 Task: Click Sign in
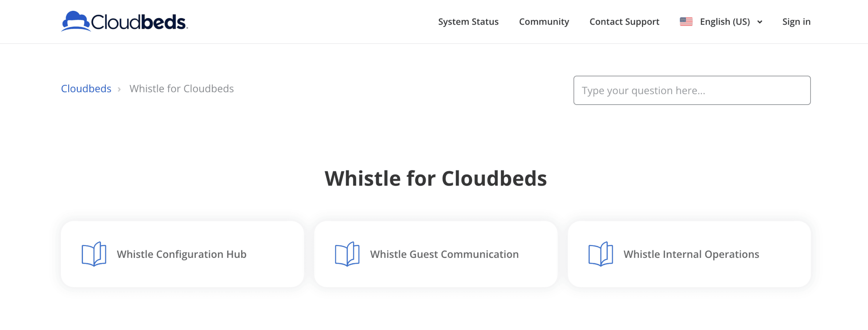796,22
